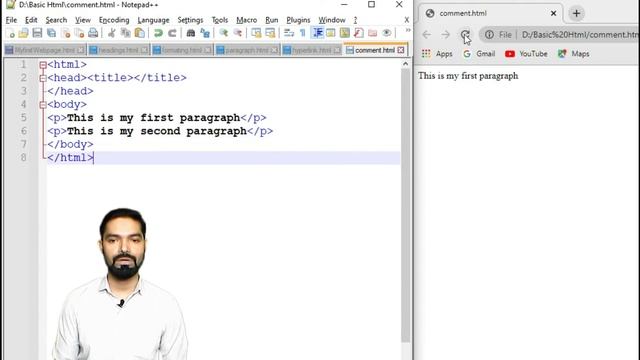This screenshot has height=360, width=640.
Task: Toggle Word Wrap toolbar icon
Action: tap(289, 33)
